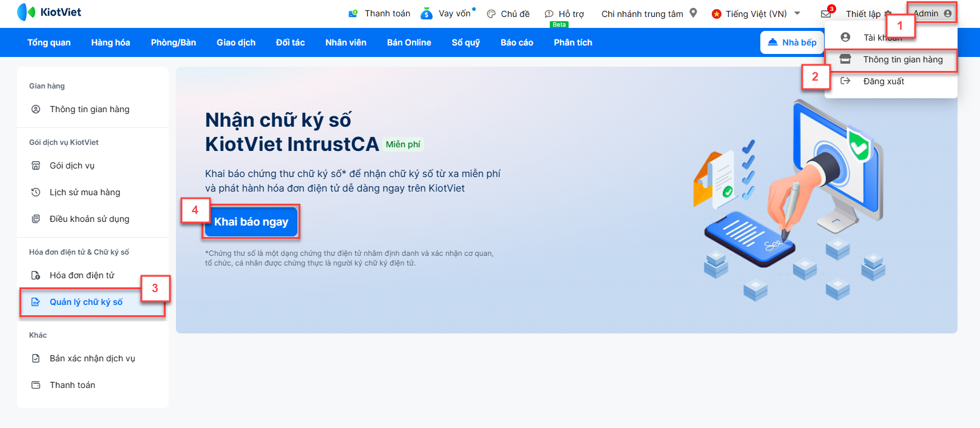
Task: Click the Vietnam flag language icon
Action: pyautogui.click(x=717, y=14)
